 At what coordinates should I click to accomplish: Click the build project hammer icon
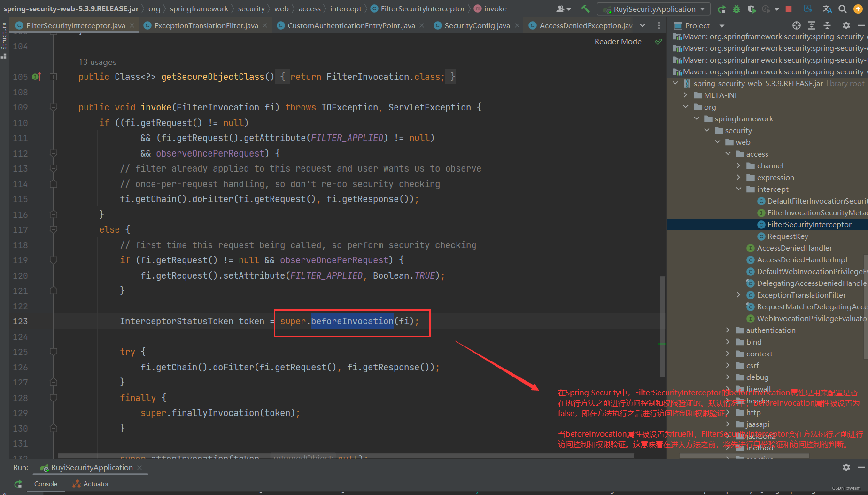pyautogui.click(x=585, y=8)
